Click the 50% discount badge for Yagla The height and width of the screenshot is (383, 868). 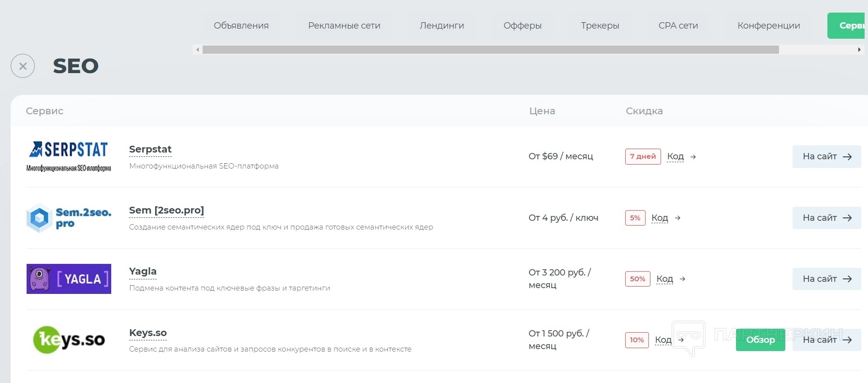pos(637,279)
